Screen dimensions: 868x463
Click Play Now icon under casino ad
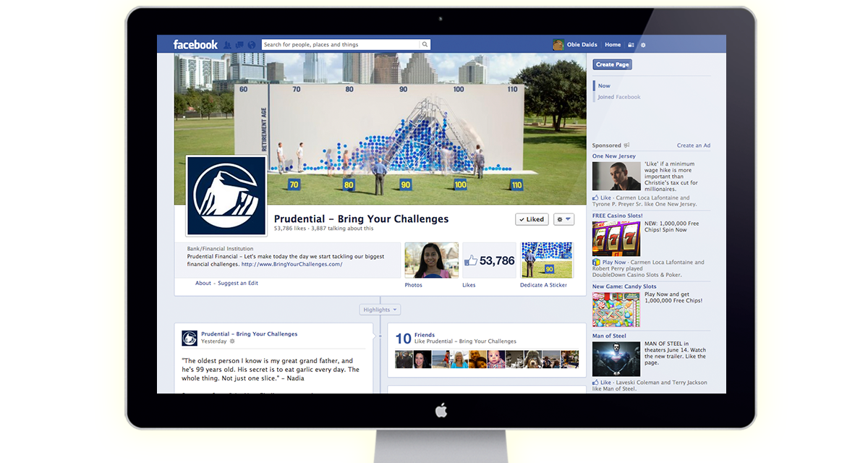pos(596,263)
